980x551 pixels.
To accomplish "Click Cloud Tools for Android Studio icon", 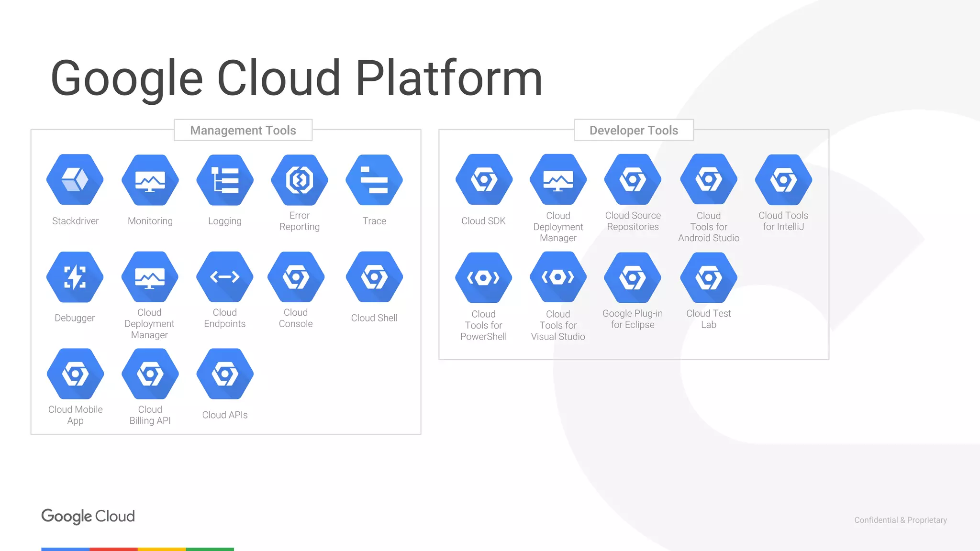I will pyautogui.click(x=709, y=180).
